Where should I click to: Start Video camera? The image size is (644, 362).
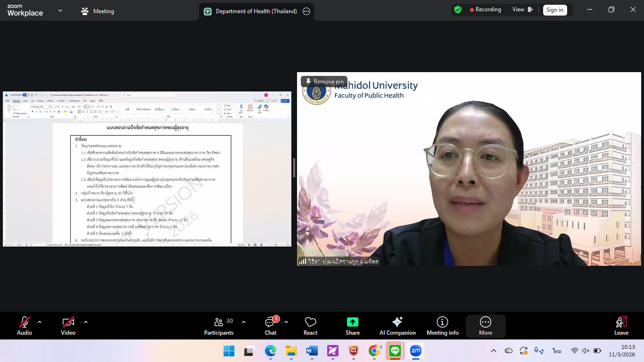(68, 326)
